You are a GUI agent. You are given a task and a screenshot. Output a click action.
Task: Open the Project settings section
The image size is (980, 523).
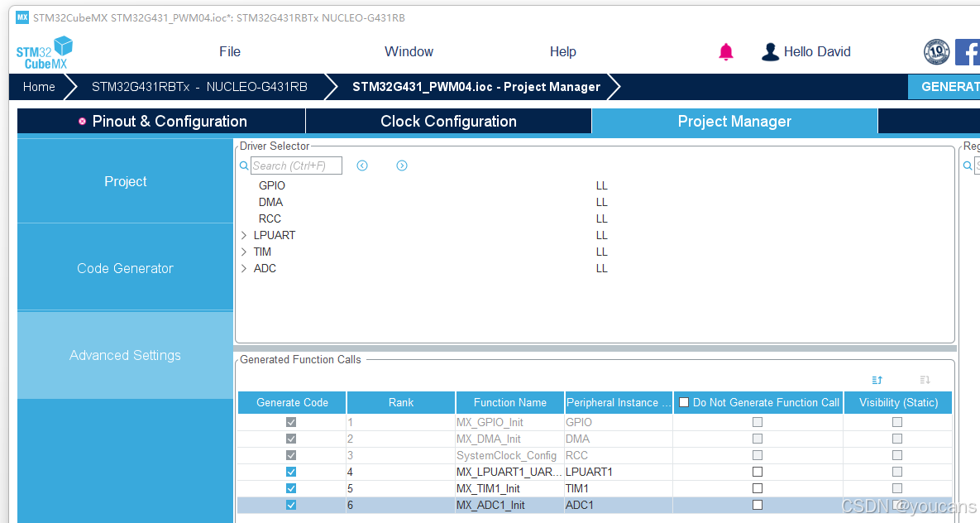pyautogui.click(x=125, y=181)
